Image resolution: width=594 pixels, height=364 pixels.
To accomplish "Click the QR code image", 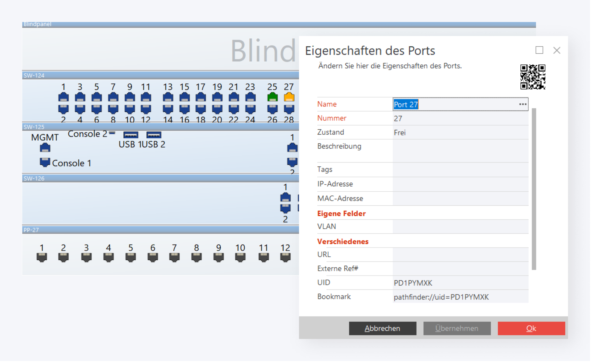I will coord(532,77).
